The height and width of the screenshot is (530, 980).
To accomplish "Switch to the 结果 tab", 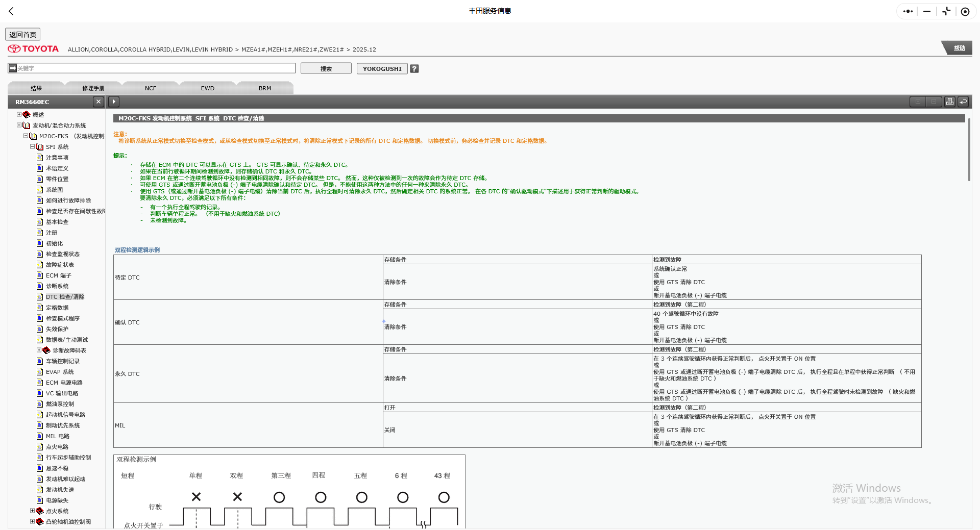I will click(36, 88).
